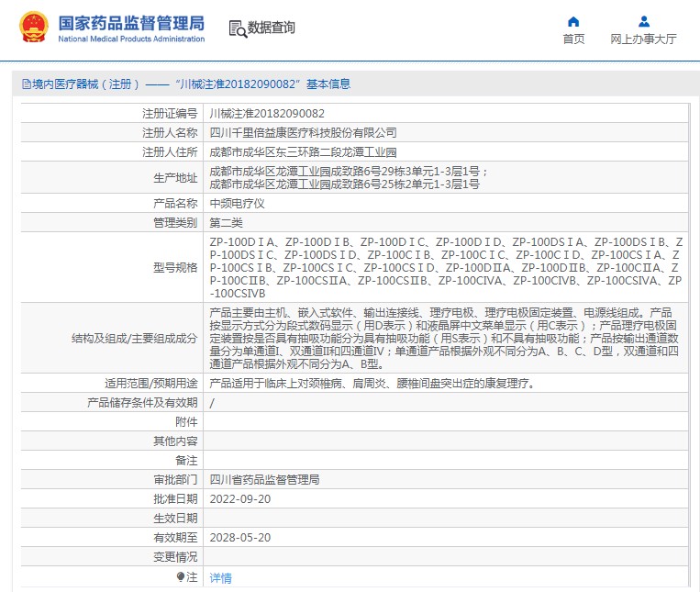Click the lightbulb icon beside 注
Screen dimensions: 700x592
[181, 577]
